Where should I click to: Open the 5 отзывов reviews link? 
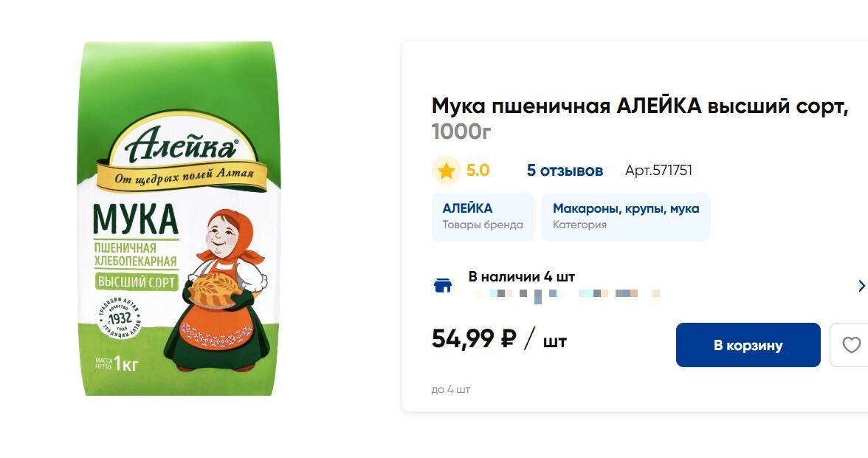(x=564, y=170)
